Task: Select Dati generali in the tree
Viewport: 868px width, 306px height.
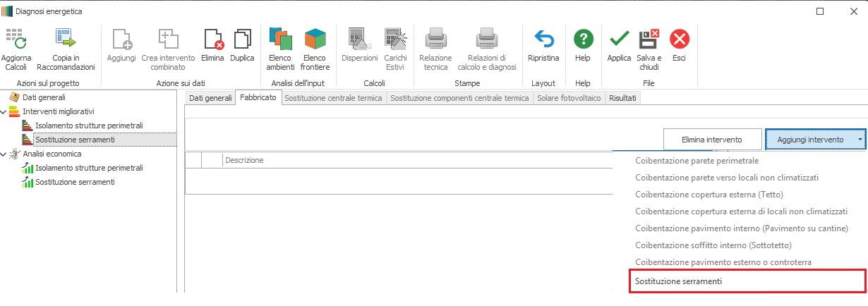Action: click(x=44, y=97)
